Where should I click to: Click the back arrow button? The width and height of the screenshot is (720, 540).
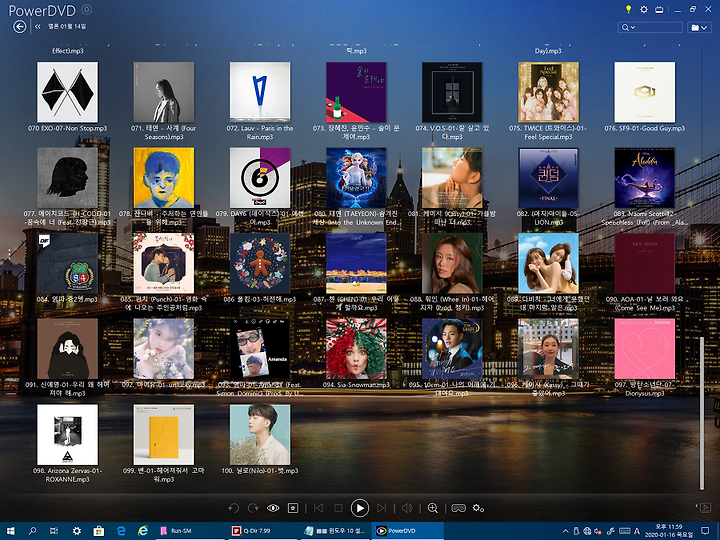[19, 27]
